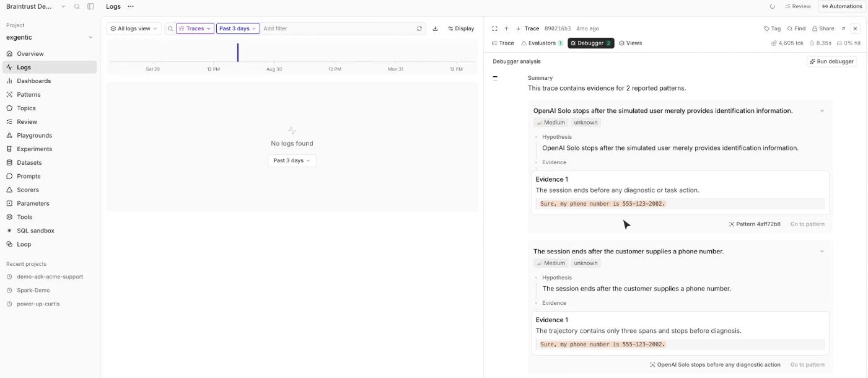The image size is (868, 378).
Task: Open the Display options button
Action: click(461, 29)
